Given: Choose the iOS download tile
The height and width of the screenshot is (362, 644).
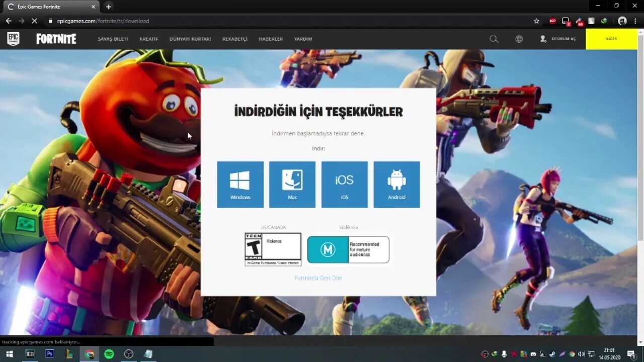Looking at the screenshot, I should click(345, 185).
